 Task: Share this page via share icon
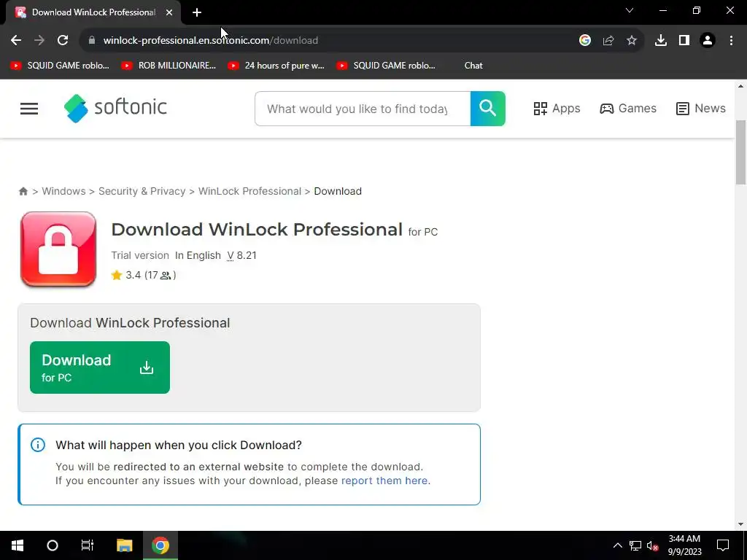608,41
